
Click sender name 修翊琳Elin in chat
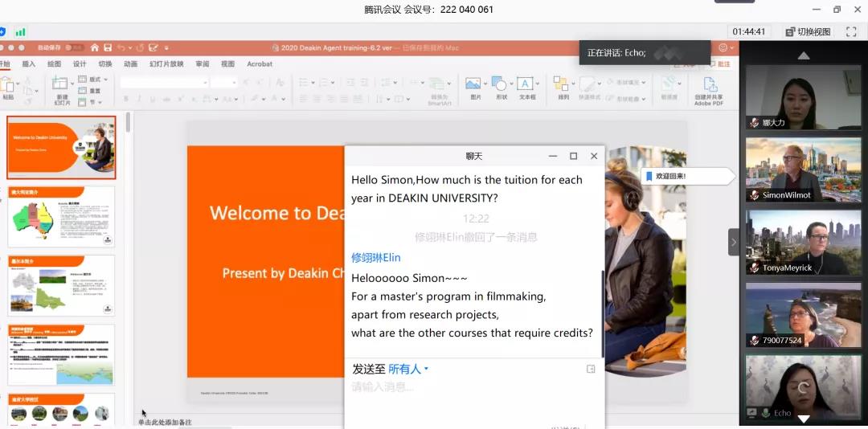pos(375,257)
